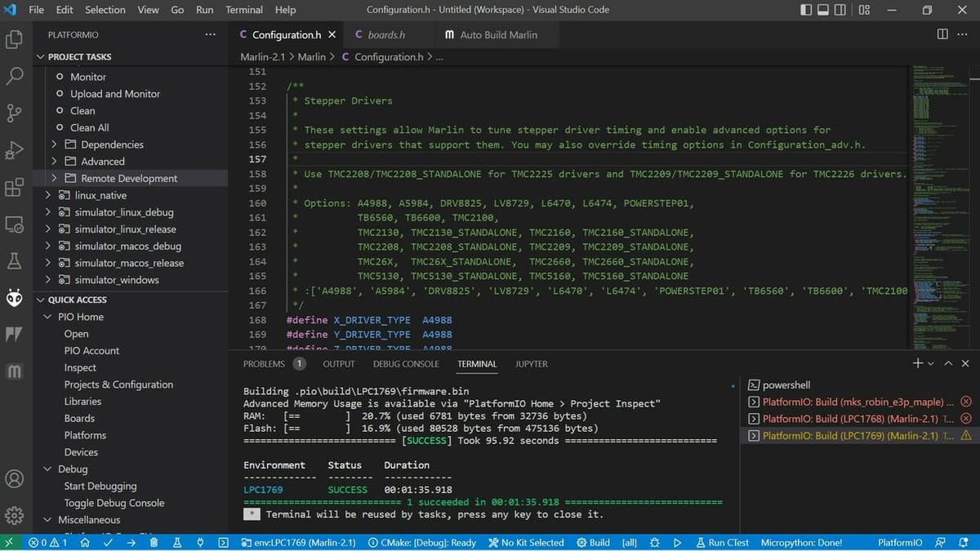This screenshot has width=980, height=551.
Task: Click the PlatformIO Test flask icon in status bar
Action: (x=176, y=542)
